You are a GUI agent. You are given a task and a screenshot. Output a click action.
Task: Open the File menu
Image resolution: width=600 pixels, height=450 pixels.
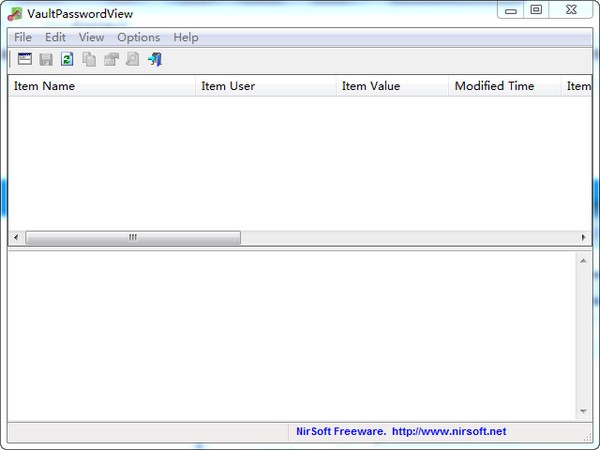(x=23, y=37)
